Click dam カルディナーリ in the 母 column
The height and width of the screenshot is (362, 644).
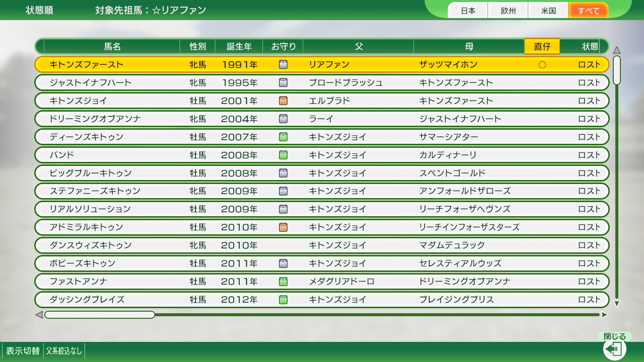[x=448, y=155]
